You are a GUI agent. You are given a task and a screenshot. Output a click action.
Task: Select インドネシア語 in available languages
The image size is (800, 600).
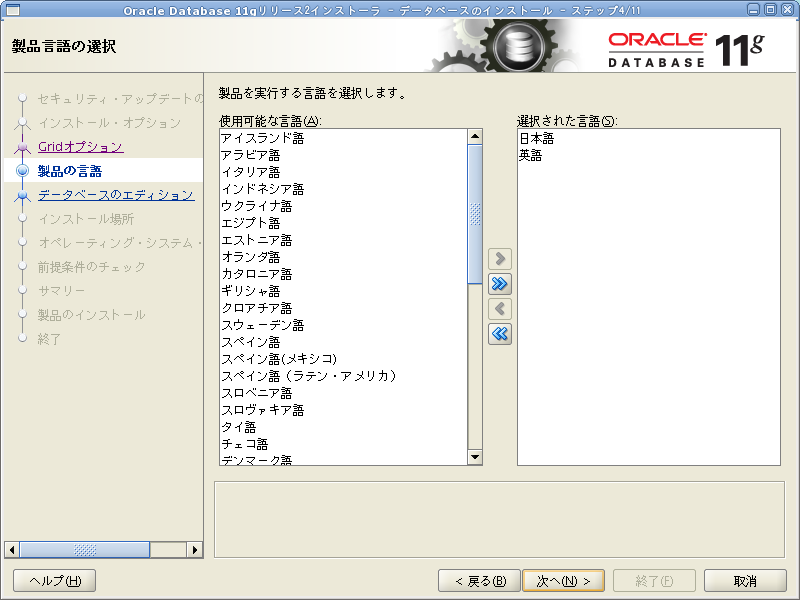[x=343, y=189]
